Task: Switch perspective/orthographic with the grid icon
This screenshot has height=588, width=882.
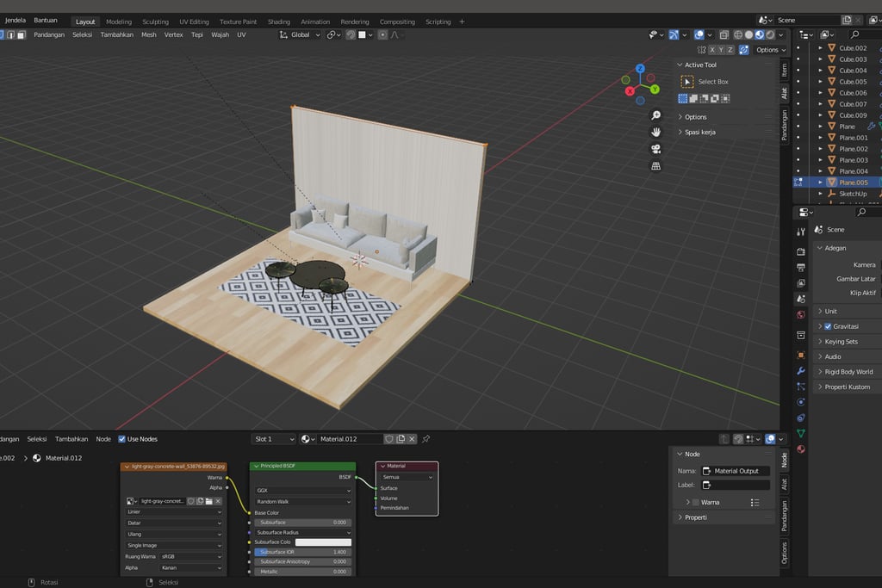Action: [x=655, y=166]
